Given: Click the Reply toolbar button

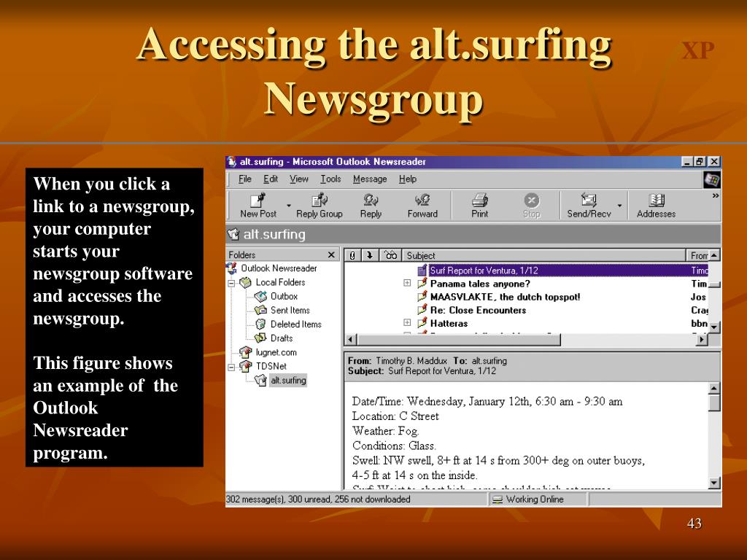Looking at the screenshot, I should coord(371,206).
